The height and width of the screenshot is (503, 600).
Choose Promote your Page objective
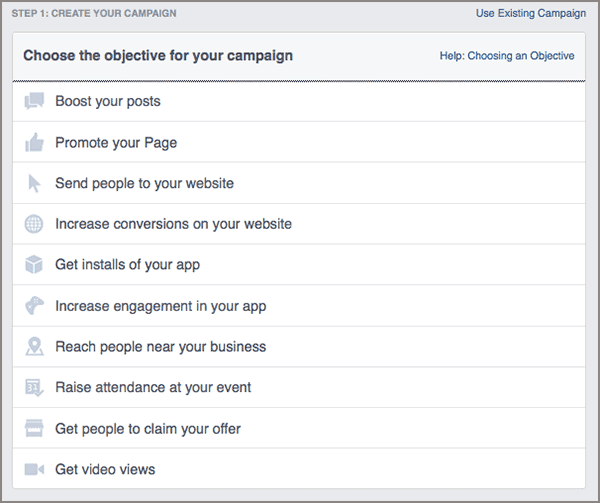pyautogui.click(x=116, y=142)
